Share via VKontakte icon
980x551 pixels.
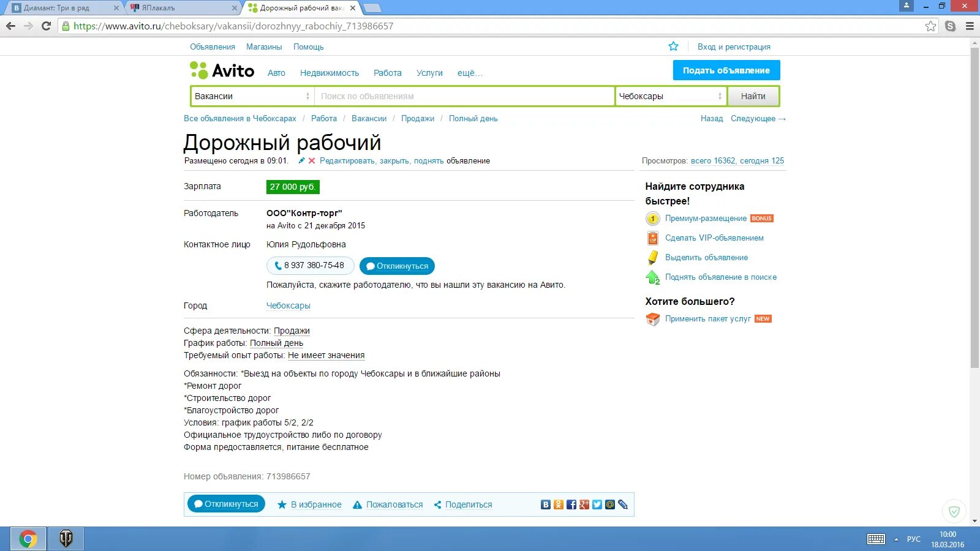(x=545, y=504)
